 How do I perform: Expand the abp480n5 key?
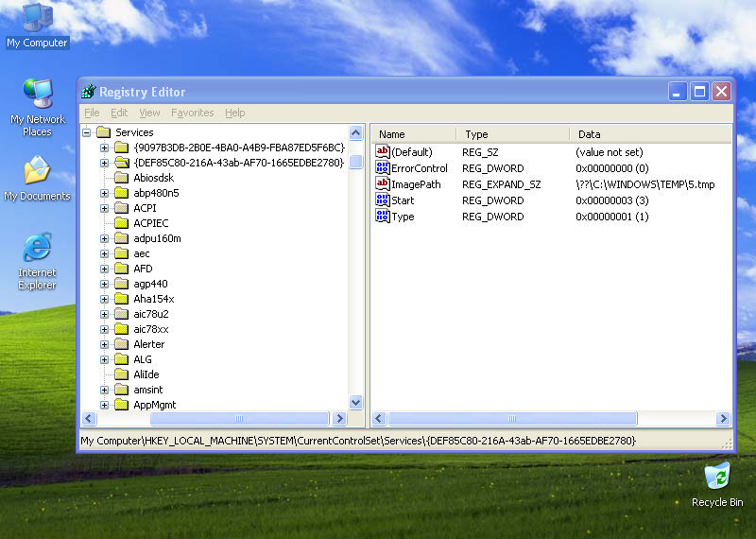pos(105,193)
